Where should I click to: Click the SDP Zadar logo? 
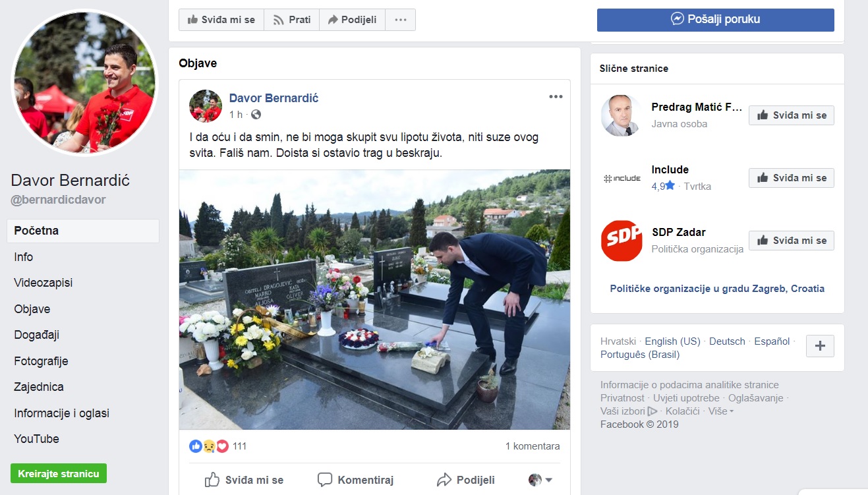622,241
